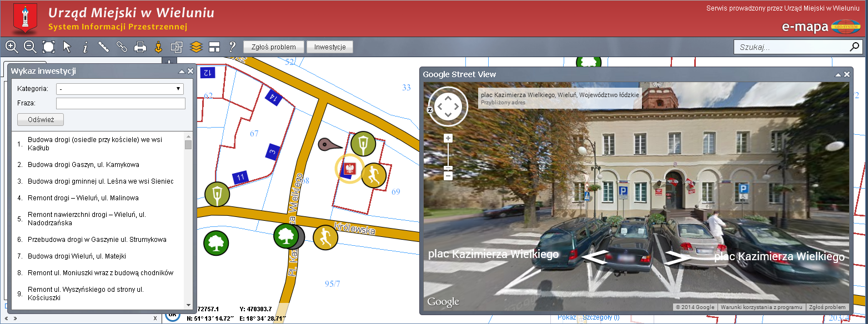Screen dimensions: 868x324
Task: Select the zoom out magnifier tool
Action: click(x=30, y=47)
